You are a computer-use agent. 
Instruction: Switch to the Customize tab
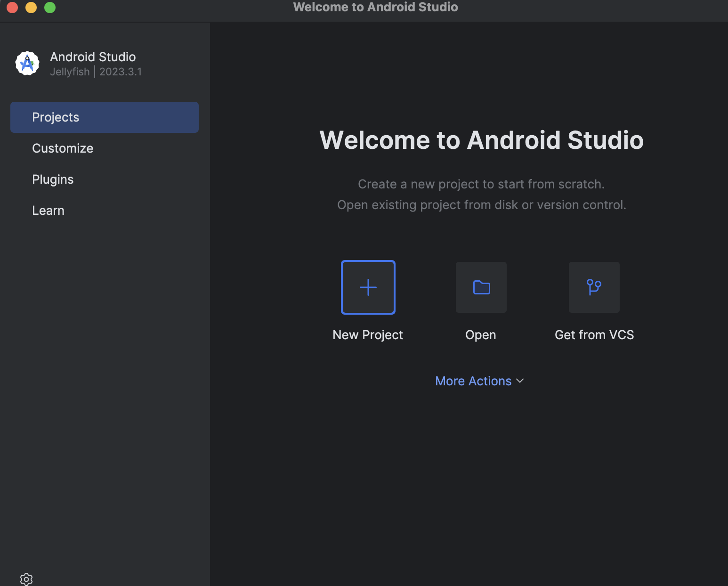(105, 148)
